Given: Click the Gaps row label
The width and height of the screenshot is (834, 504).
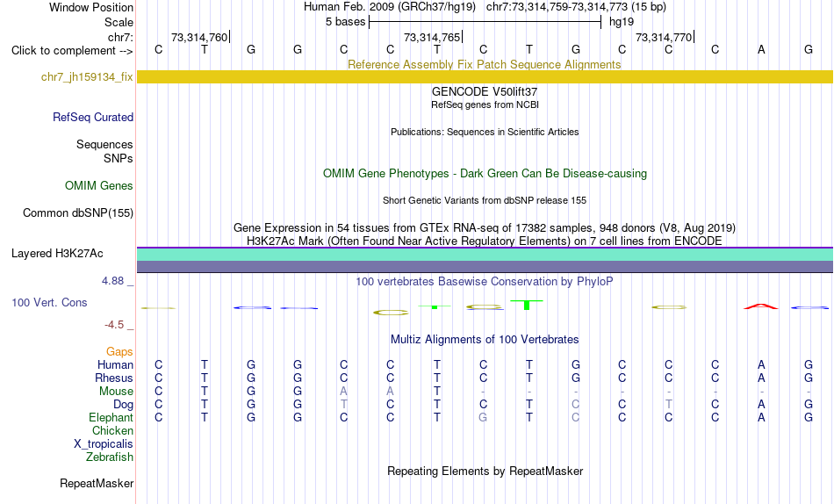Looking at the screenshot, I should coord(119,352).
